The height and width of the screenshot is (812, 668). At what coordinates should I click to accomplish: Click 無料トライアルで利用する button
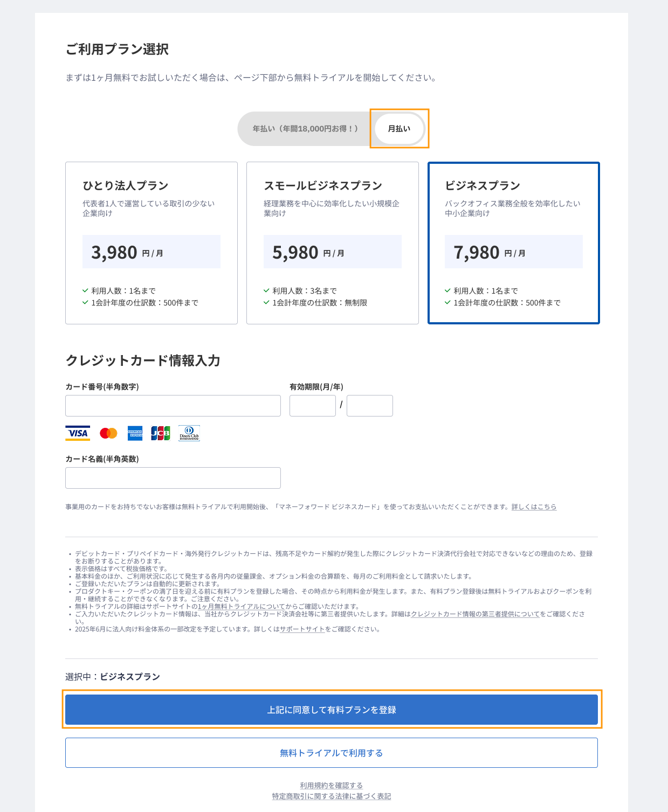[332, 753]
